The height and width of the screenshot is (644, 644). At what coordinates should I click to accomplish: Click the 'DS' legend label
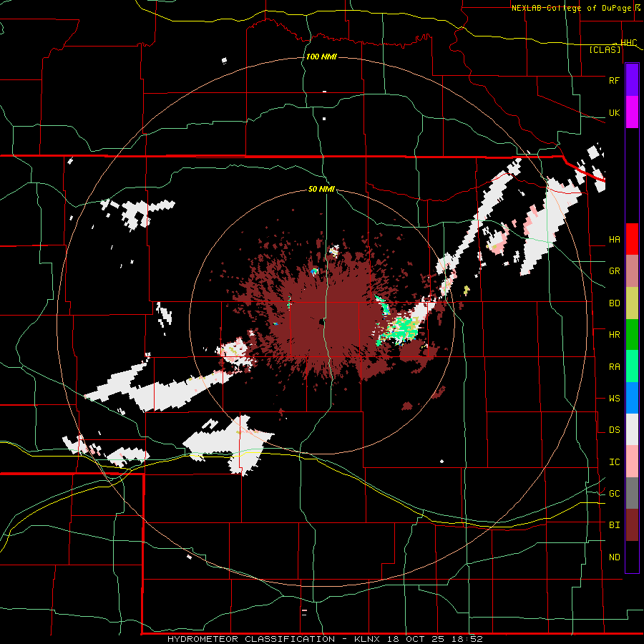pyautogui.click(x=614, y=430)
